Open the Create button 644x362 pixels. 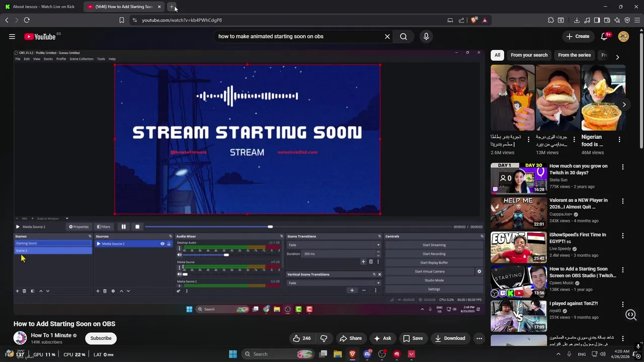point(577,36)
